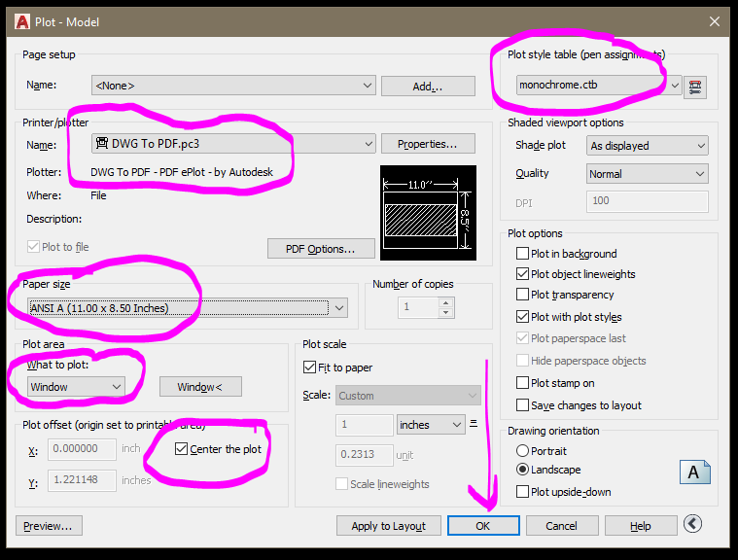The width and height of the screenshot is (738, 560).
Task: Click 'DWG To PDF - PDF ePlot - by Autodesk' text
Action: coord(182,172)
